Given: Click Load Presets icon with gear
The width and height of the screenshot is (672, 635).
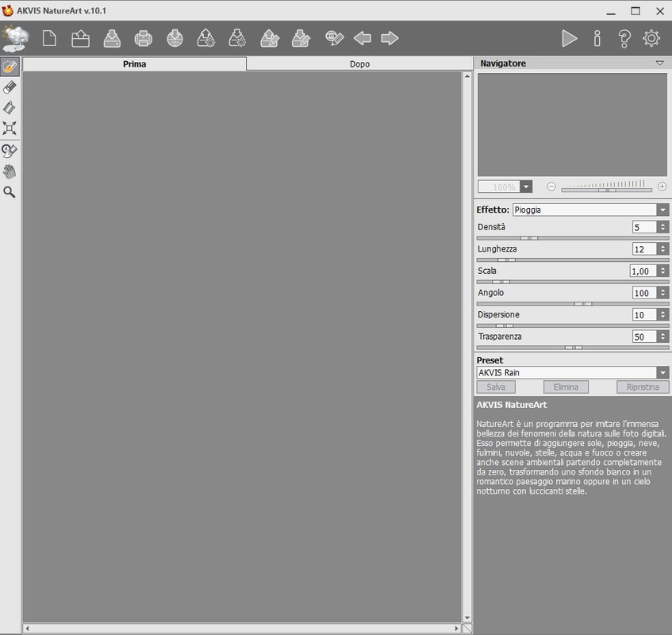Looking at the screenshot, I should pos(206,38).
